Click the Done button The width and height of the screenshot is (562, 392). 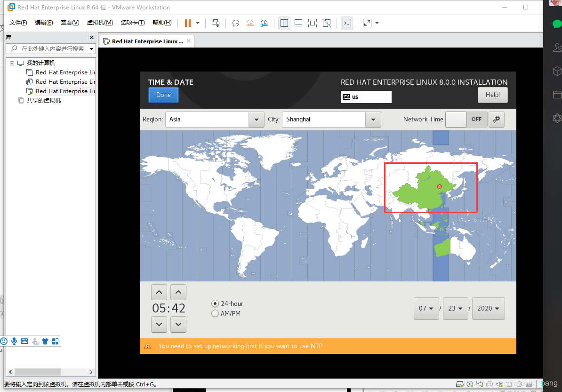pyautogui.click(x=163, y=95)
